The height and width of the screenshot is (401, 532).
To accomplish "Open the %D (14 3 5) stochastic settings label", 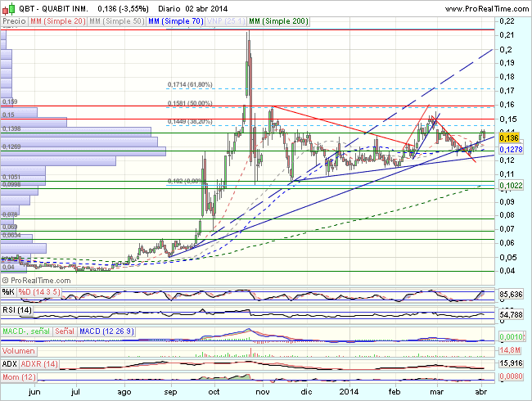I will click(39, 292).
